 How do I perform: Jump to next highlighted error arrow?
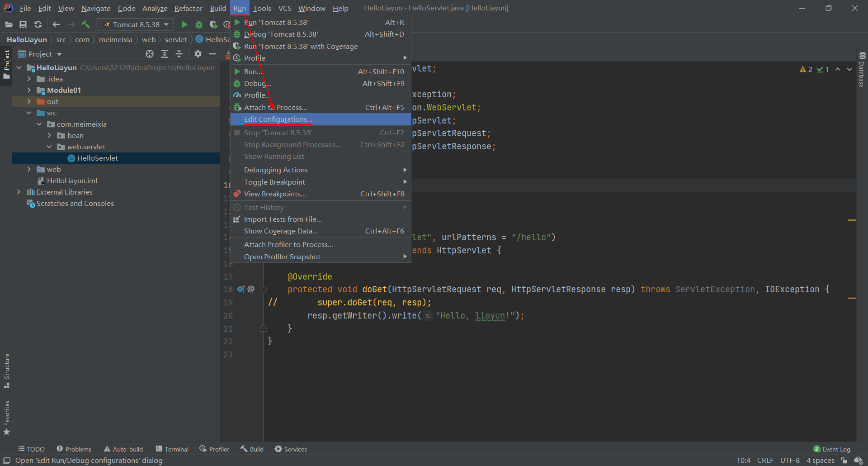(x=849, y=69)
